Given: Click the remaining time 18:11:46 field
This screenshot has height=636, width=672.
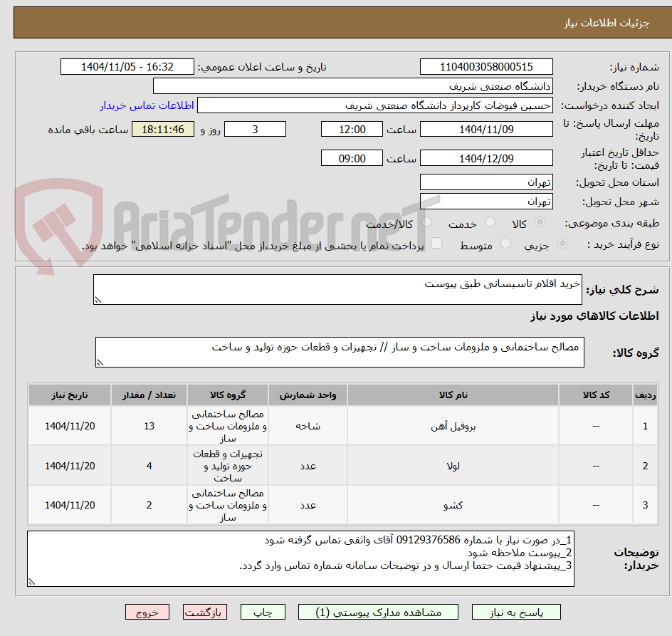Looking at the screenshot, I should (x=163, y=129).
